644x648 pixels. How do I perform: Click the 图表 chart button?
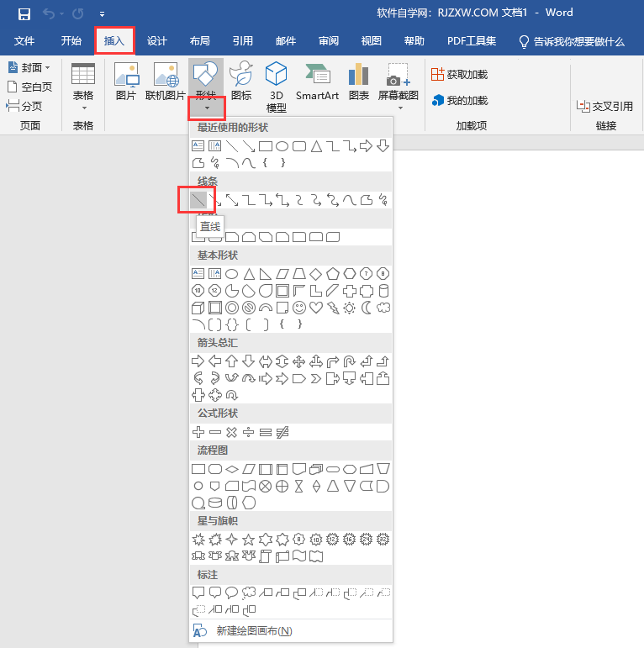[x=358, y=82]
